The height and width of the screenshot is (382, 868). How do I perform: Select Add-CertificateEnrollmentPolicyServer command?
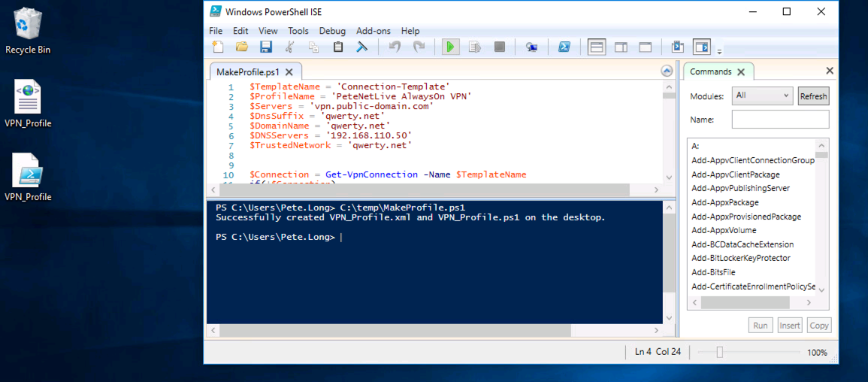click(x=754, y=286)
